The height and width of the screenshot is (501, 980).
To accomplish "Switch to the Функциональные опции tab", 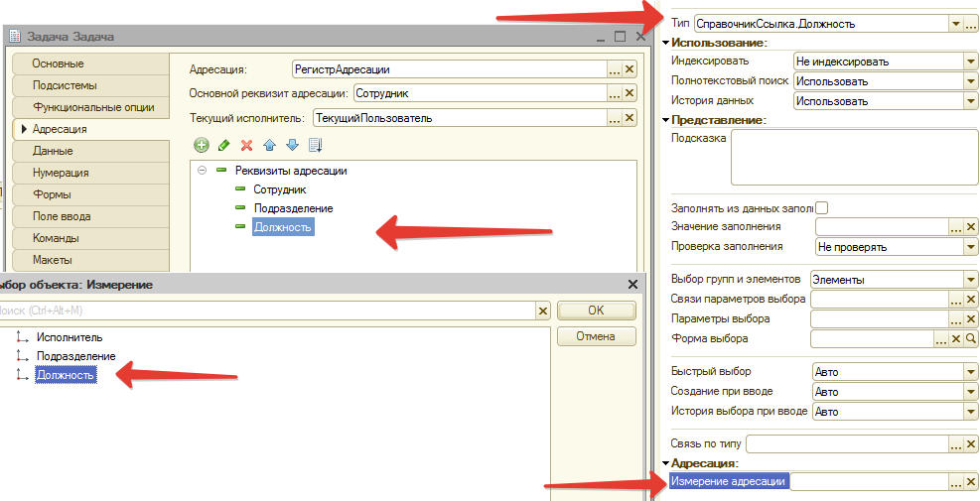I will tap(90, 107).
